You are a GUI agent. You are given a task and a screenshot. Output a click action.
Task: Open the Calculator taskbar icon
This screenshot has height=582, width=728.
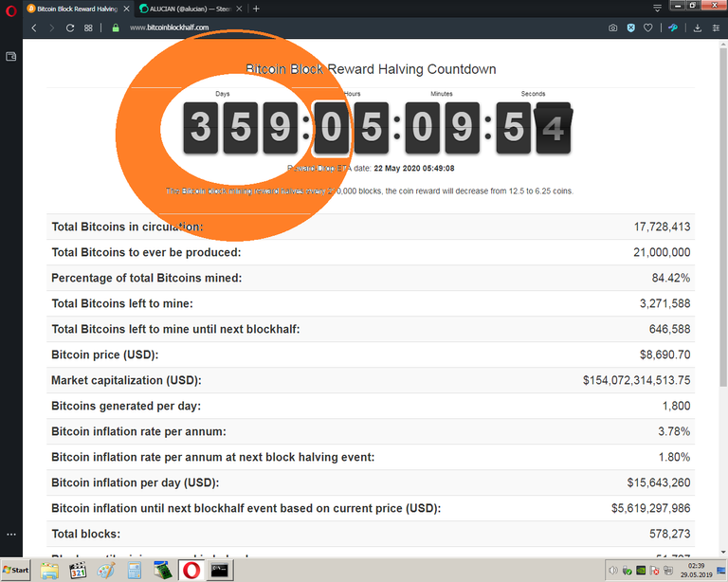135,571
